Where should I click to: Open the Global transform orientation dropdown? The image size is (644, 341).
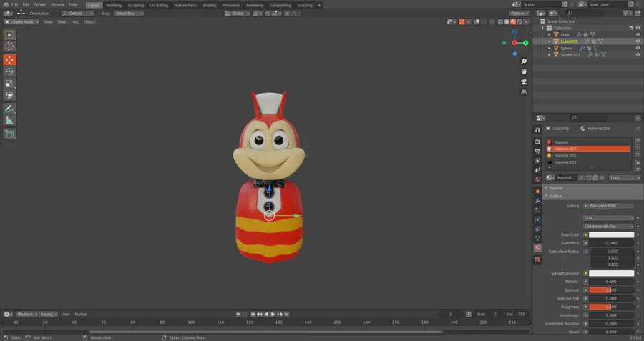click(237, 14)
